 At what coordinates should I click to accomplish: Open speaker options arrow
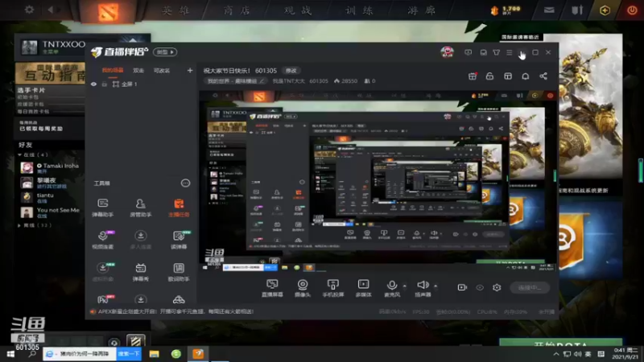pos(436,286)
